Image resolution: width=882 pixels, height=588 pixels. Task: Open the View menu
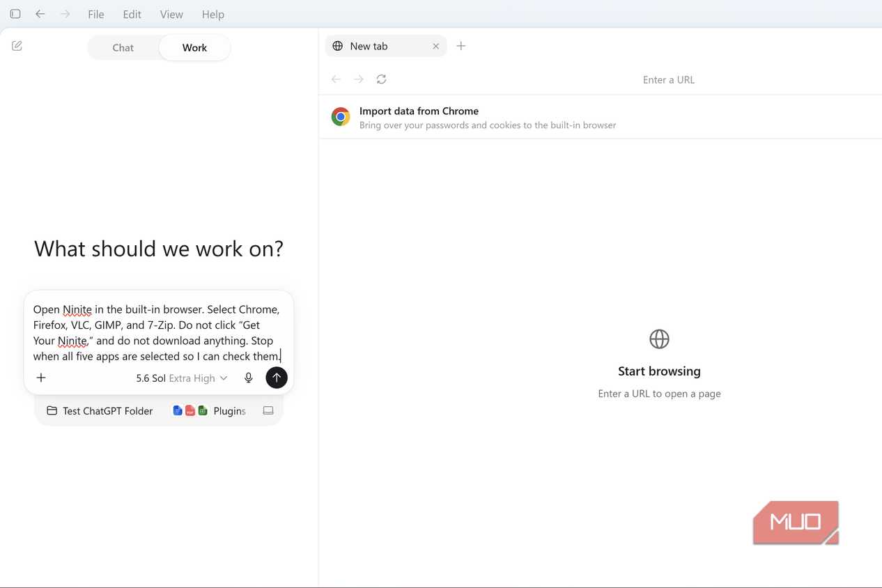171,14
